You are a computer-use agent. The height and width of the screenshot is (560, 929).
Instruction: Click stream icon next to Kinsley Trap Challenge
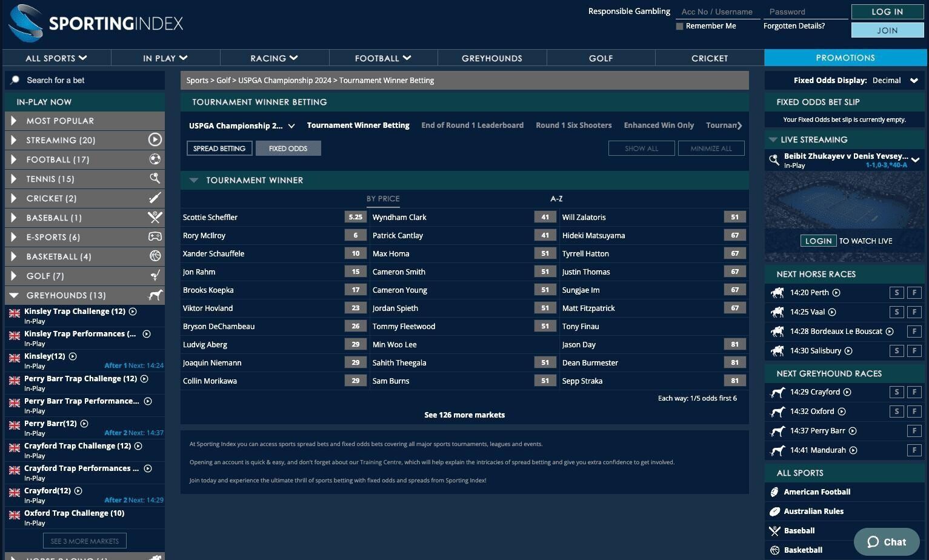[133, 312]
